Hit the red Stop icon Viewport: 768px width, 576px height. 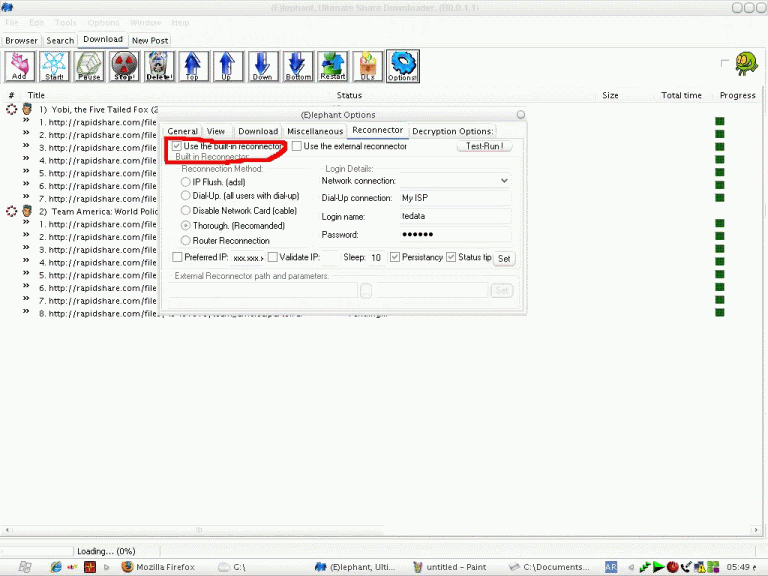click(x=124, y=66)
